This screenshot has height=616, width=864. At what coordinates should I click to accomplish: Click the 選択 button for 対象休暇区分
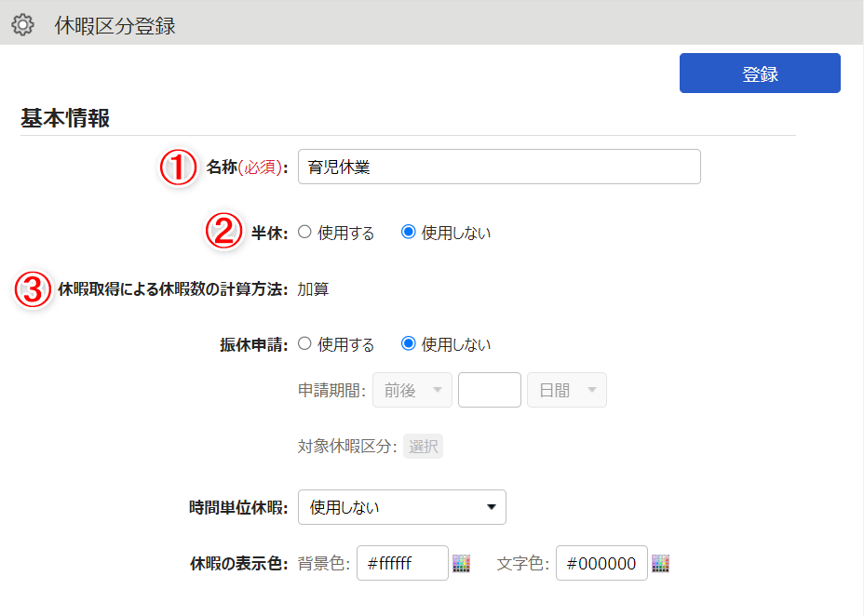424,446
